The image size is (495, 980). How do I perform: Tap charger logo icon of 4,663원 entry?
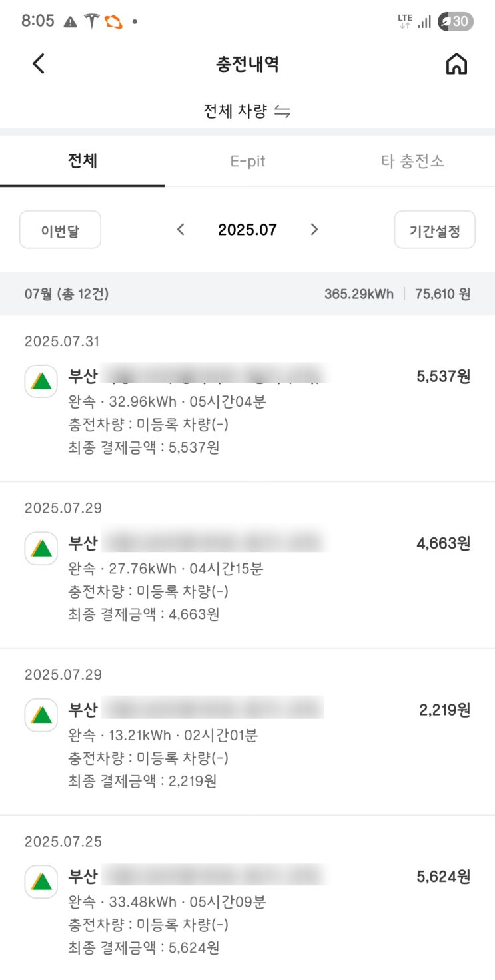click(41, 549)
